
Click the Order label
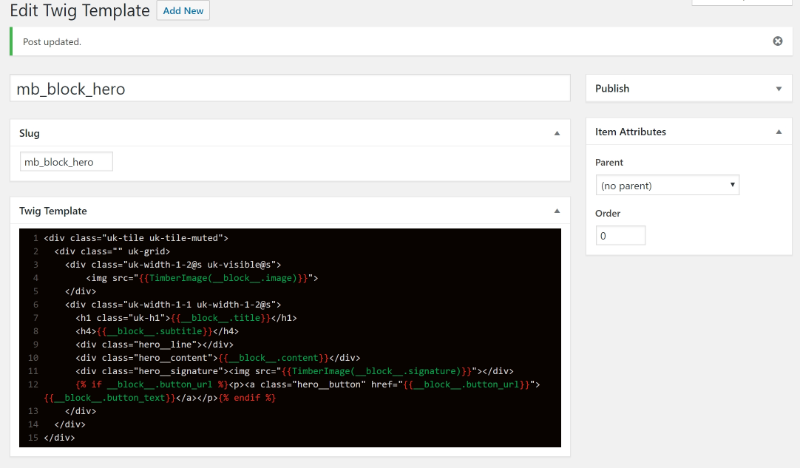(608, 213)
